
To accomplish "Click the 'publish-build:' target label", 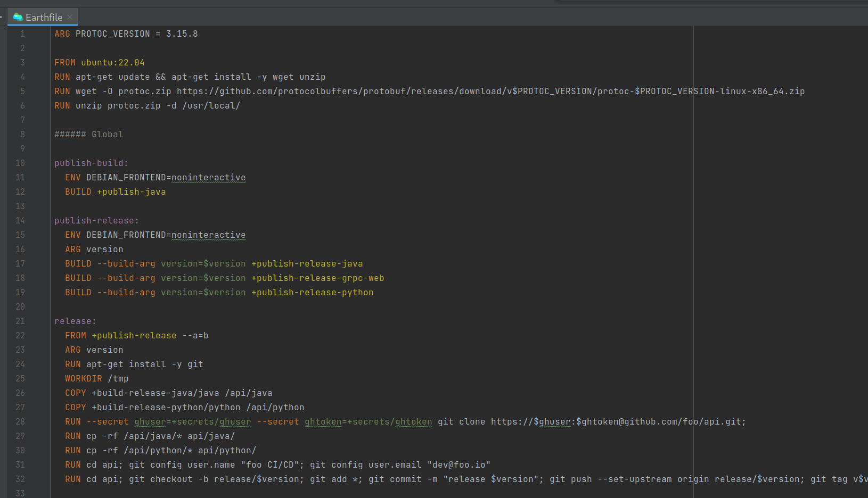I will pyautogui.click(x=92, y=163).
